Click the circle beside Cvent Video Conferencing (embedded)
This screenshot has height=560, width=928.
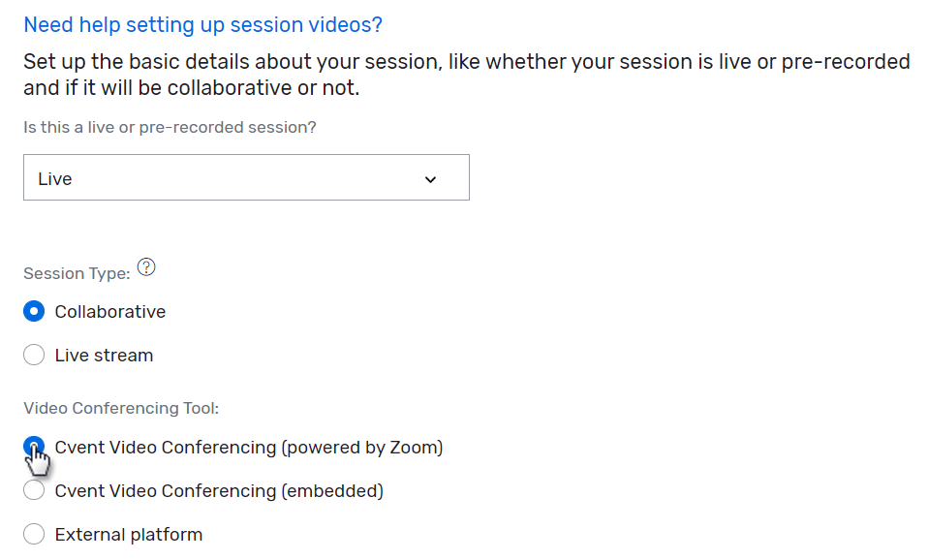[x=34, y=490]
